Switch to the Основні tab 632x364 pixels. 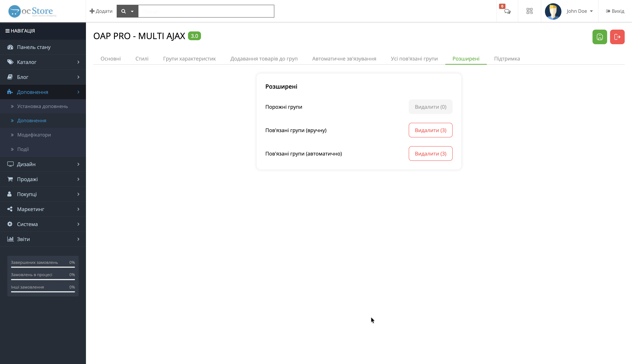pyautogui.click(x=111, y=58)
